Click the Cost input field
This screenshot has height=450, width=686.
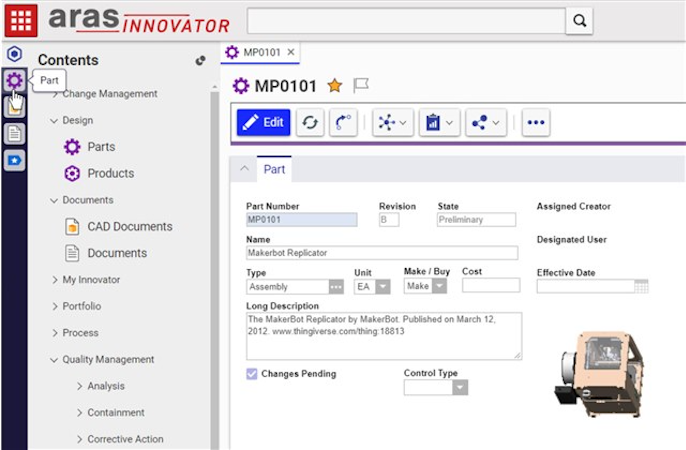(x=491, y=285)
